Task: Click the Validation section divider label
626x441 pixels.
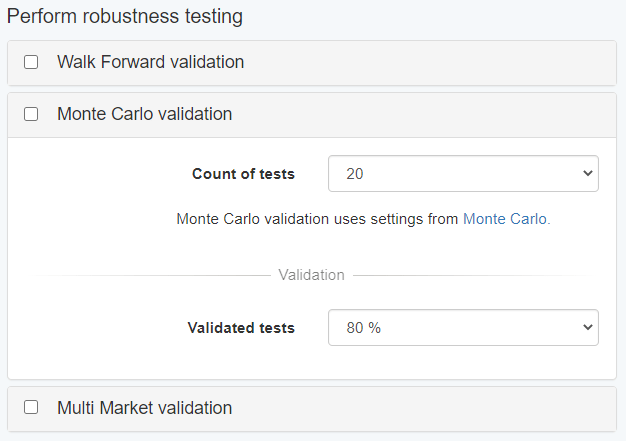Action: tap(311, 274)
